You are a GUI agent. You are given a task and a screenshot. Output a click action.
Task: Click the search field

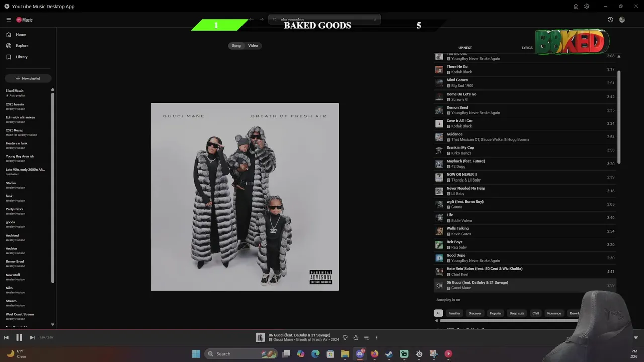pyautogui.click(x=325, y=20)
